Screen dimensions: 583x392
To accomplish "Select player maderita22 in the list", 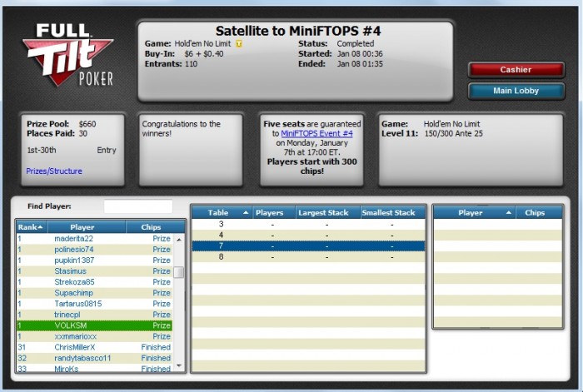I will [x=94, y=239].
